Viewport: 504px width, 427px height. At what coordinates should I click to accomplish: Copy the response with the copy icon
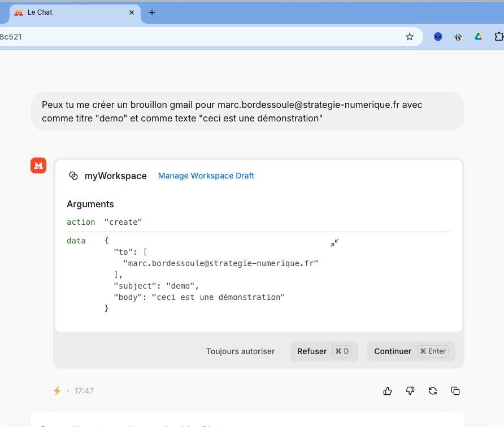click(455, 391)
